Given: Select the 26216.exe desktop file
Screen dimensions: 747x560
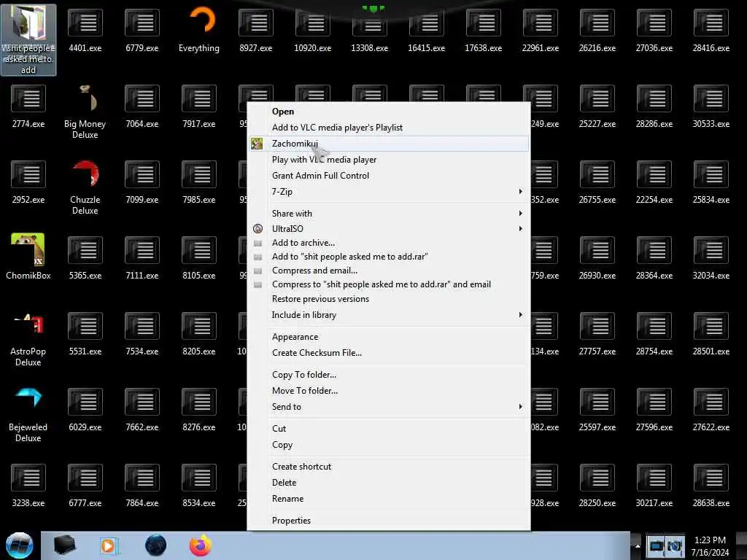Looking at the screenshot, I should click(x=597, y=29).
